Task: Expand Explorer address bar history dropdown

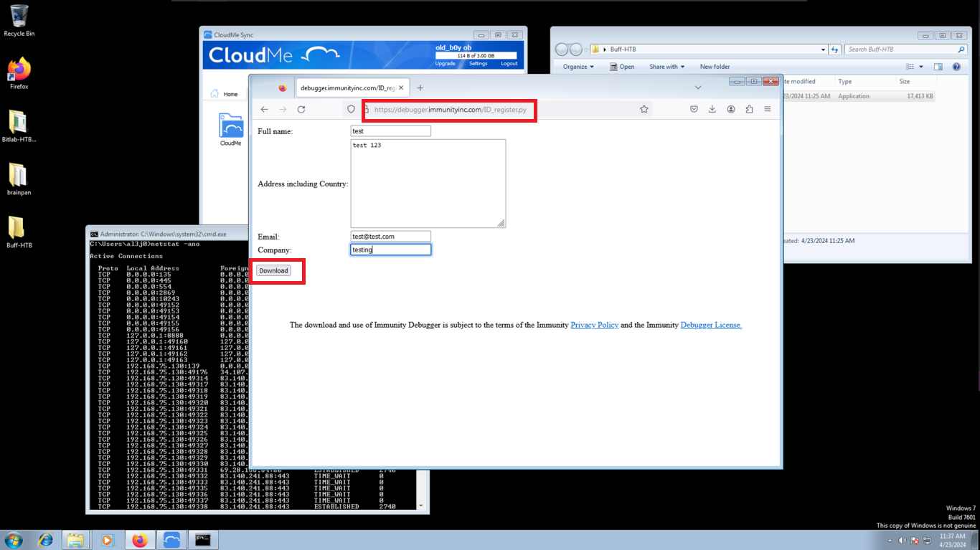Action: (x=823, y=49)
